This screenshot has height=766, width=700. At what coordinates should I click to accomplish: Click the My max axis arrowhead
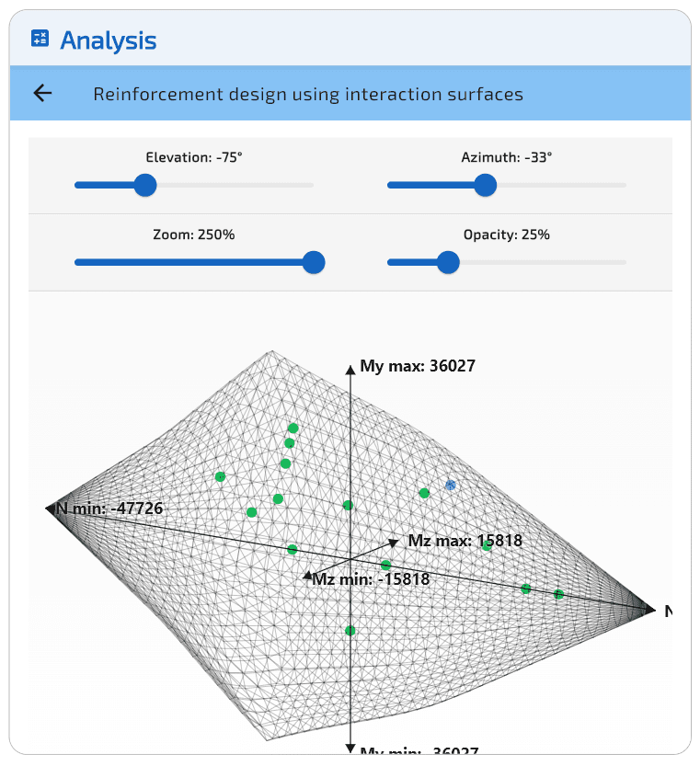click(350, 370)
